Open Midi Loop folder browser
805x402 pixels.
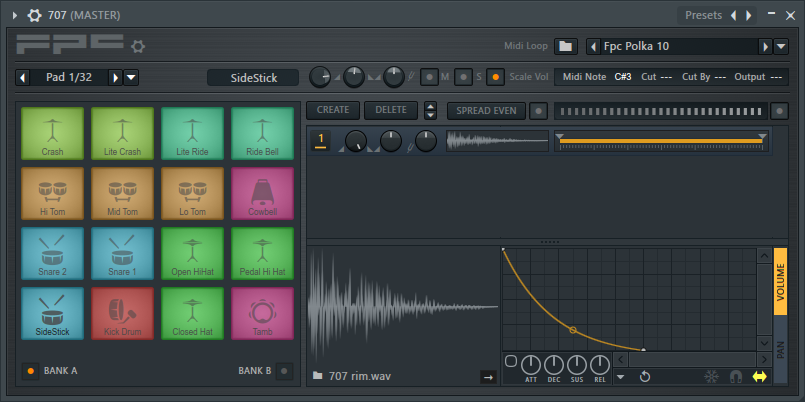[x=566, y=46]
